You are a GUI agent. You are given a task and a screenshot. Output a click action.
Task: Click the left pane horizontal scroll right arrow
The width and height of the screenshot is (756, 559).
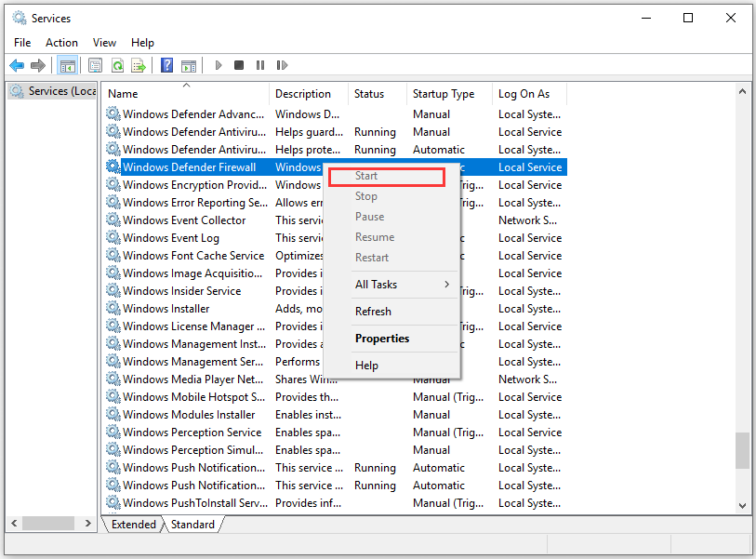(87, 524)
